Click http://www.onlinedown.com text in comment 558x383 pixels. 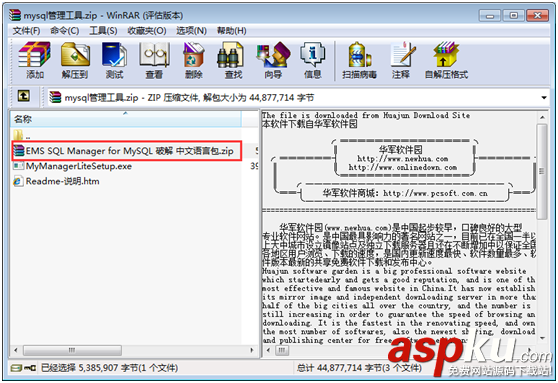click(402, 167)
